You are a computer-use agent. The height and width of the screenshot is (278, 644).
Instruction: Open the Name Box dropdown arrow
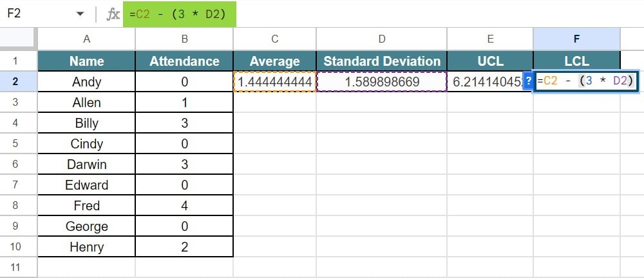(80, 14)
